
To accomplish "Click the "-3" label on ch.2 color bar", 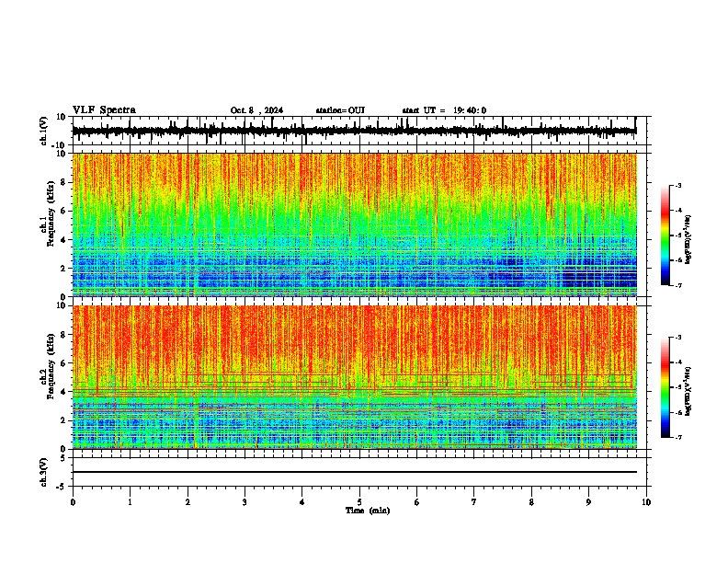I will (678, 338).
